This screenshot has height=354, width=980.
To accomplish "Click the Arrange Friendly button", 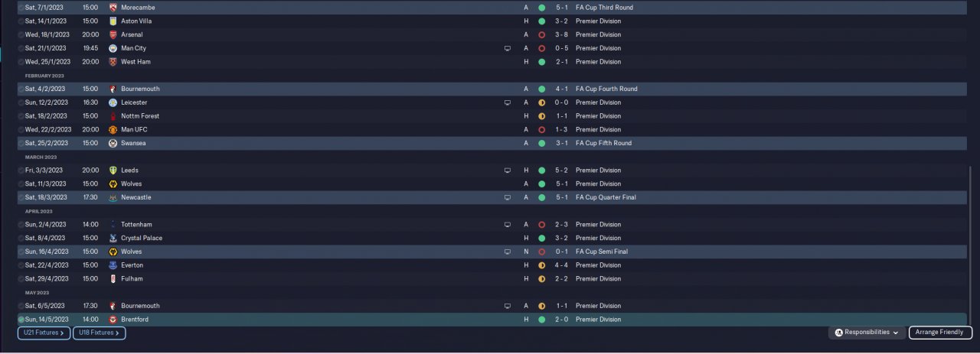I will [940, 333].
